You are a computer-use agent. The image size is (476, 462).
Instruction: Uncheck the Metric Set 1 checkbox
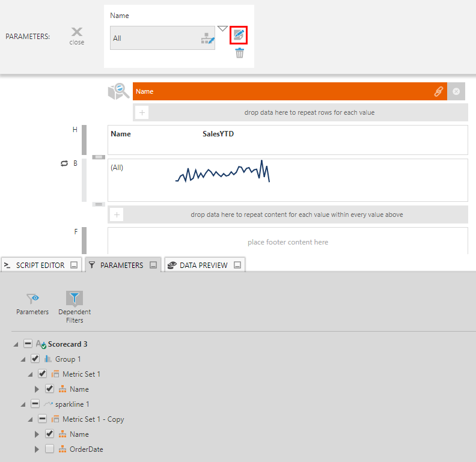(x=43, y=374)
